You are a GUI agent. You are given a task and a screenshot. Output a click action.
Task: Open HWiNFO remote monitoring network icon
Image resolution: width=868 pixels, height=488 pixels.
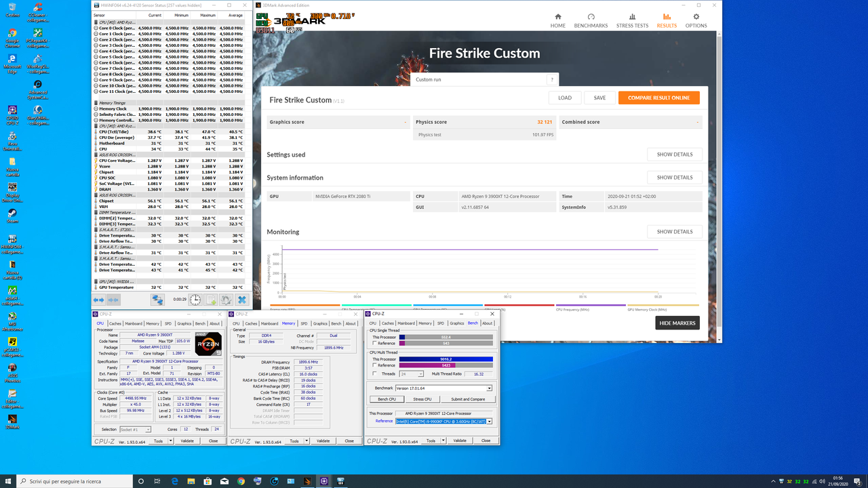pyautogui.click(x=157, y=299)
